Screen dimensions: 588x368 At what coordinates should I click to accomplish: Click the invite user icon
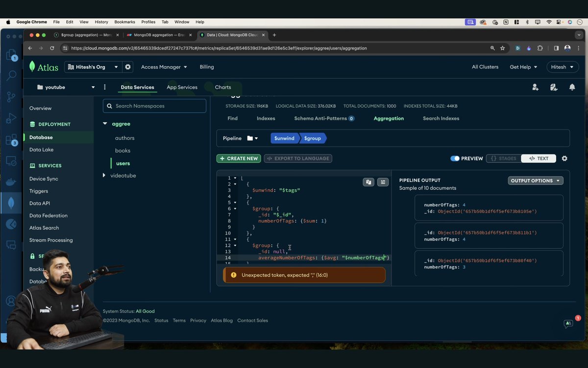click(535, 87)
